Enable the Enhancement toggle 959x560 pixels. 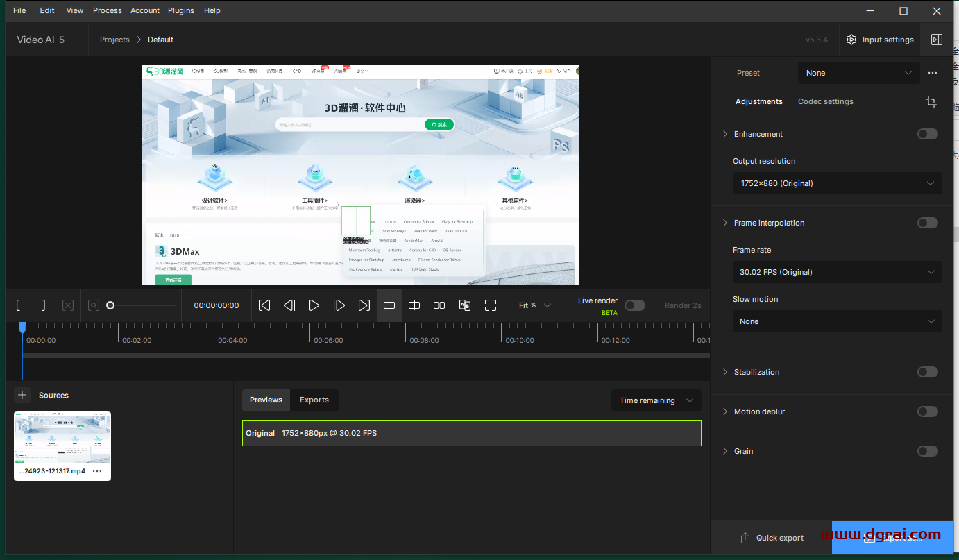(x=927, y=134)
